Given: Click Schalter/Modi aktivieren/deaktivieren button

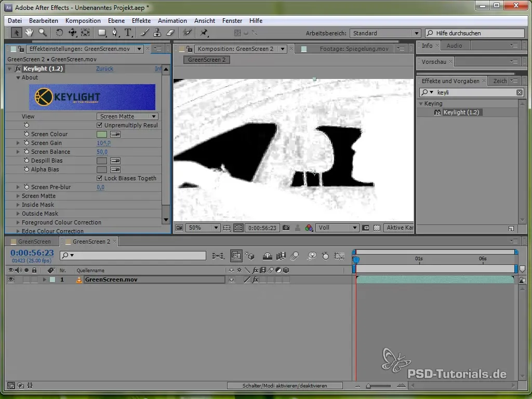Looking at the screenshot, I should tap(285, 386).
